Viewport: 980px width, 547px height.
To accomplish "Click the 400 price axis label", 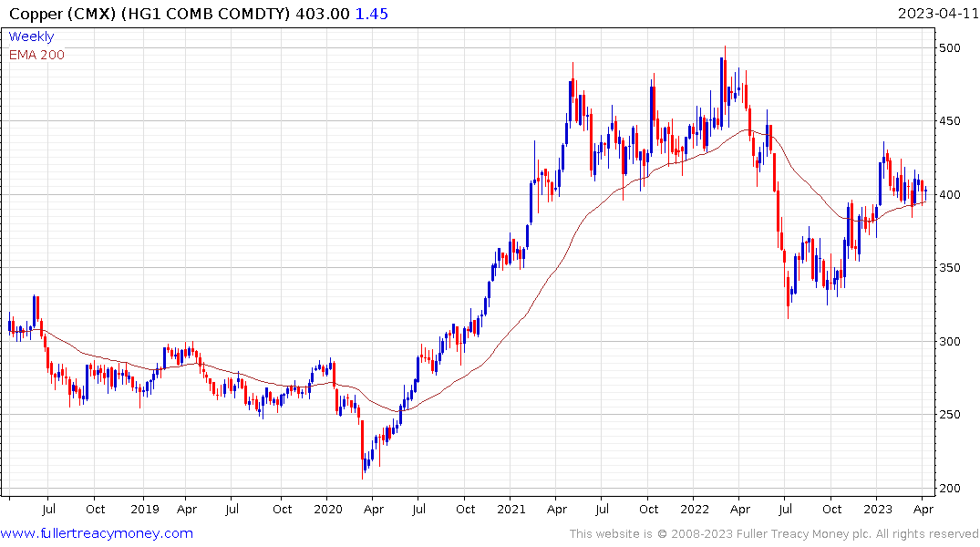I will 950,195.
